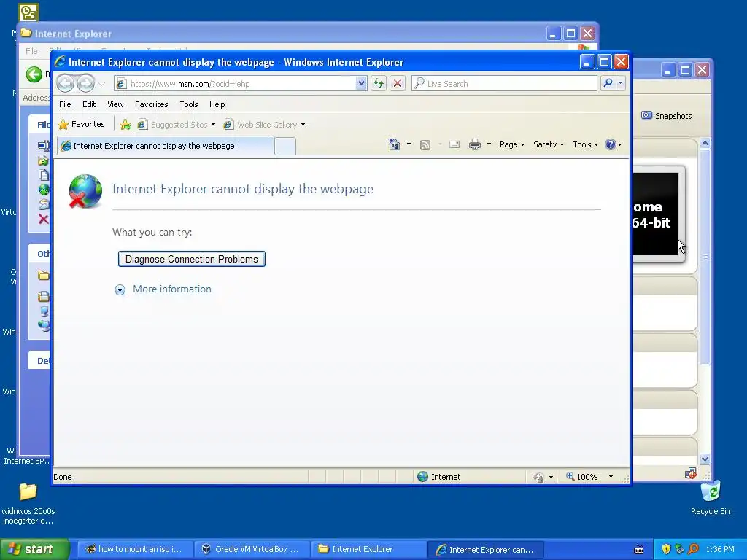The width and height of the screenshot is (747, 560).
Task: Click scroll up arrow in VirtualBox window
Action: [705, 144]
